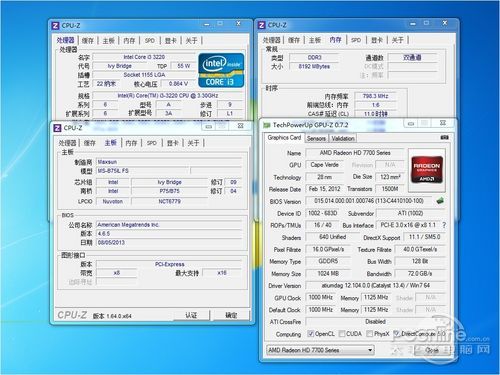Open the 显卡 tab in the memory CPU-Z window
500x375 pixels.
[x=377, y=40]
